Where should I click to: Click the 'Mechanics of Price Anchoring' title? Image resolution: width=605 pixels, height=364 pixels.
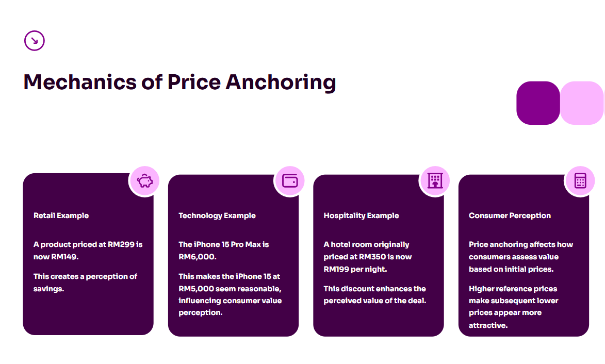pos(179,82)
